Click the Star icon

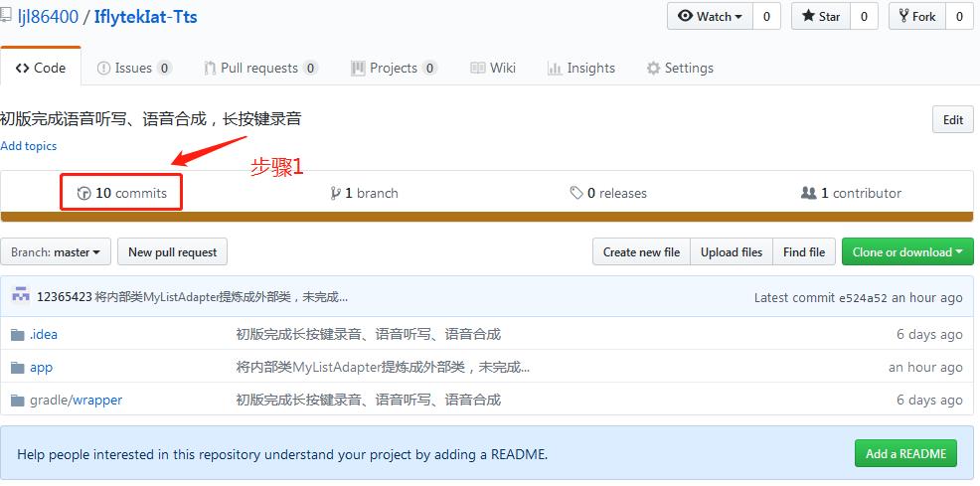(x=808, y=16)
